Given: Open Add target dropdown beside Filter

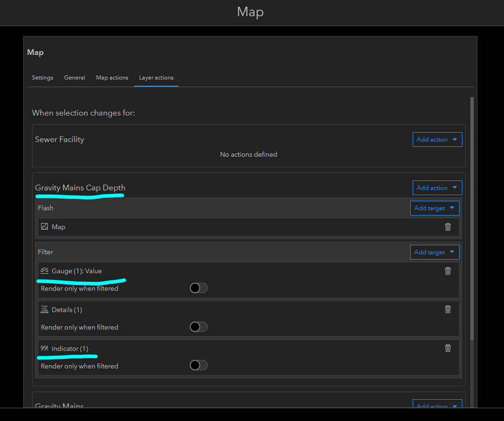Looking at the screenshot, I should [434, 252].
